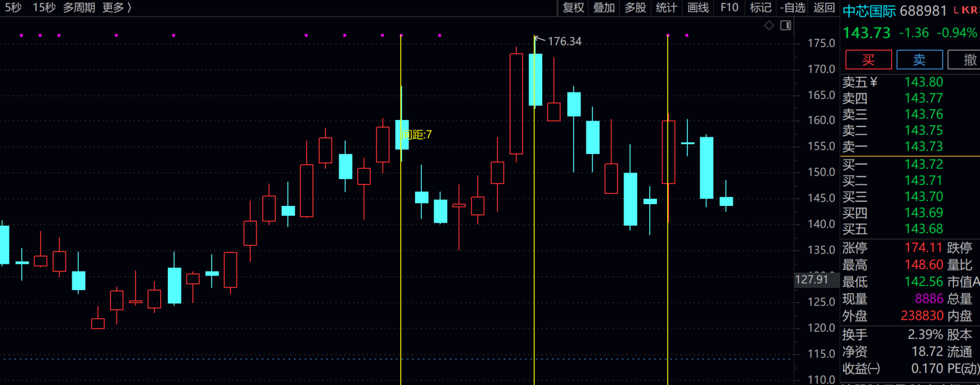Select 买二 bid price 143.71
The width and height of the screenshot is (980, 385).
(x=923, y=180)
